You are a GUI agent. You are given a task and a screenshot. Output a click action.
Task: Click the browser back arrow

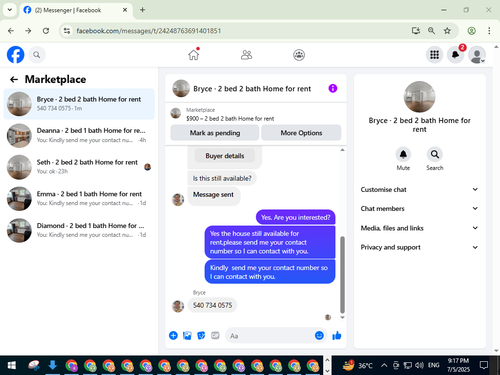click(x=11, y=31)
